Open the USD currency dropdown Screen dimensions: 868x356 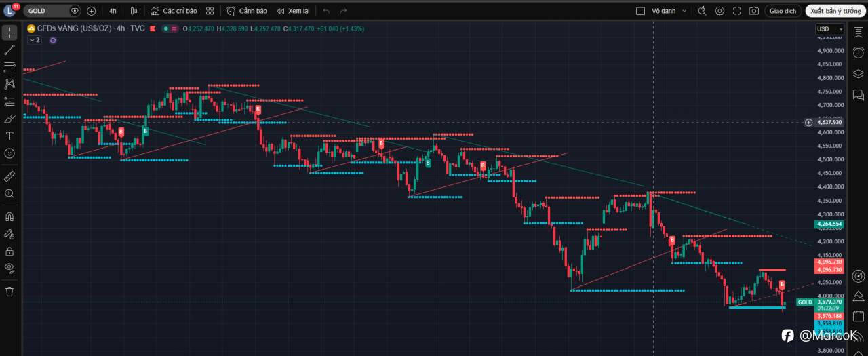pyautogui.click(x=829, y=29)
